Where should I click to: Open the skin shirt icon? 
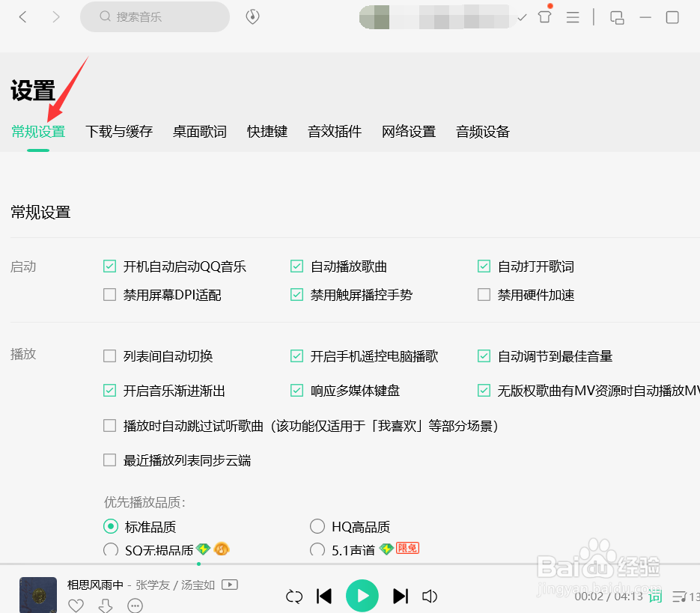tap(544, 17)
